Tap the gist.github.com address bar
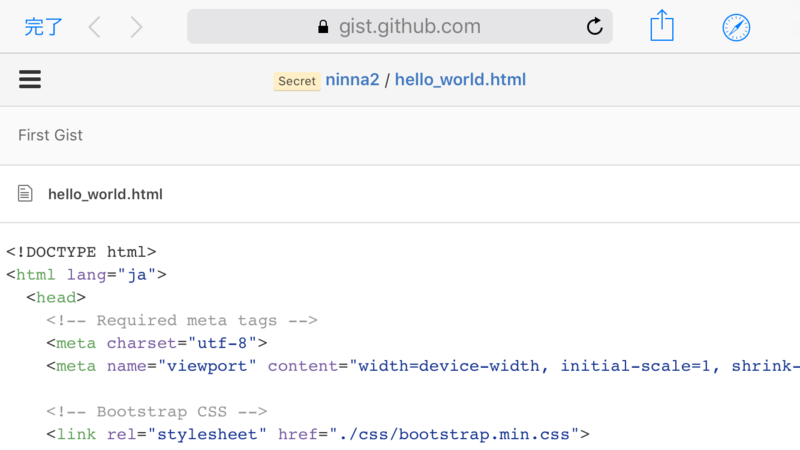This screenshot has height=450, width=800. (x=399, y=26)
